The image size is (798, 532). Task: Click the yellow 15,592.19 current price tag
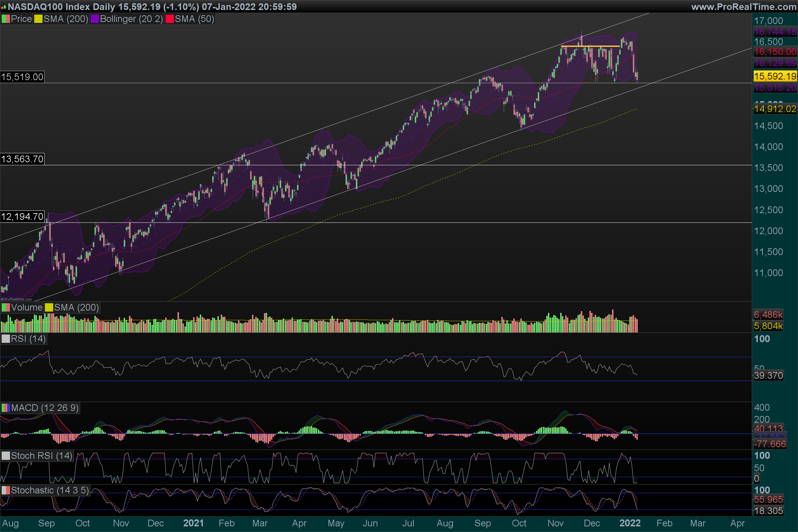click(775, 76)
